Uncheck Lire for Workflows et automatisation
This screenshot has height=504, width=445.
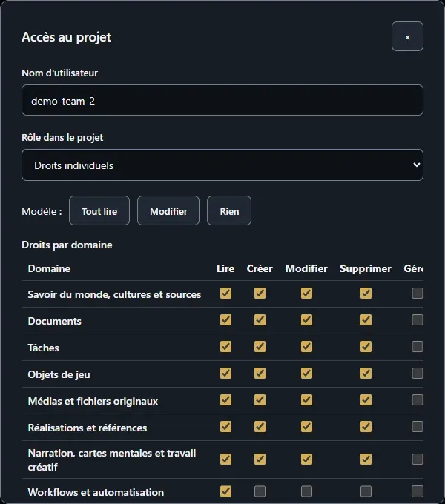(225, 491)
